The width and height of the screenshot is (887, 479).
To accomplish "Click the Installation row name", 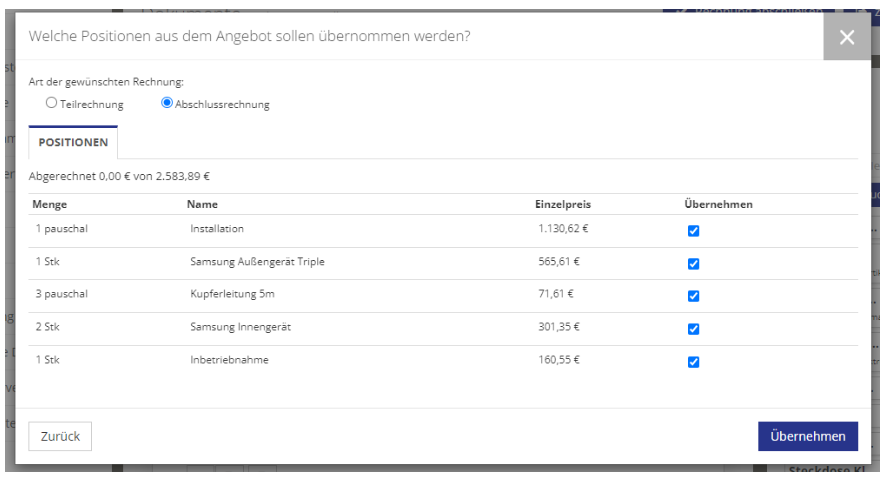I will [x=217, y=228].
